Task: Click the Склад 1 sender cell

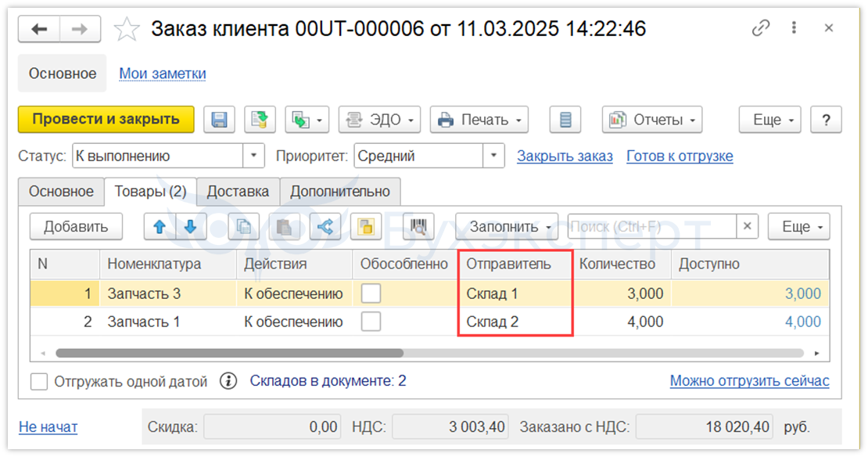Action: (x=515, y=293)
